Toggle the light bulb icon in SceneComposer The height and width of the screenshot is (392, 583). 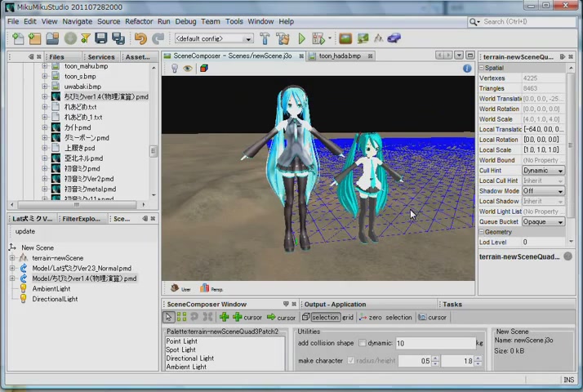(x=175, y=68)
